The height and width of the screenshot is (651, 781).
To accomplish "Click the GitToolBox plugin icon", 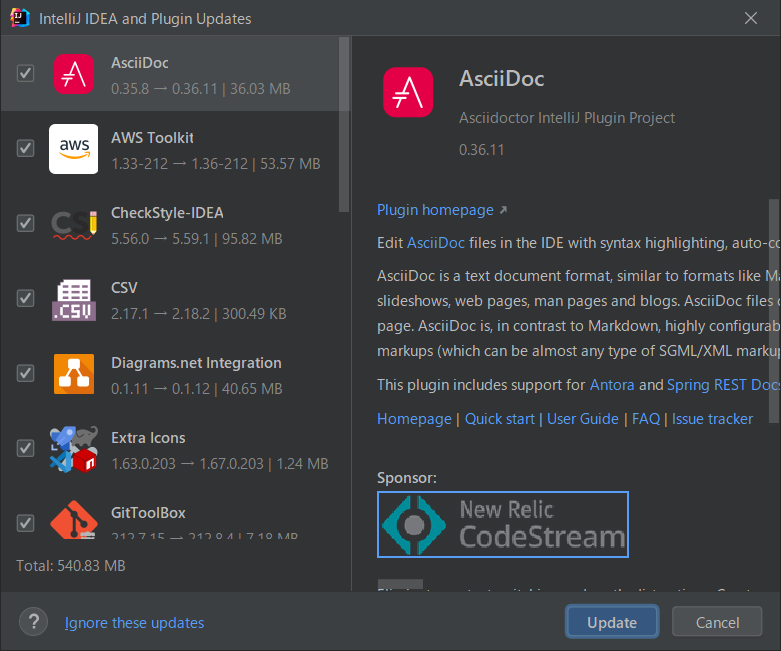I will pos(74,520).
